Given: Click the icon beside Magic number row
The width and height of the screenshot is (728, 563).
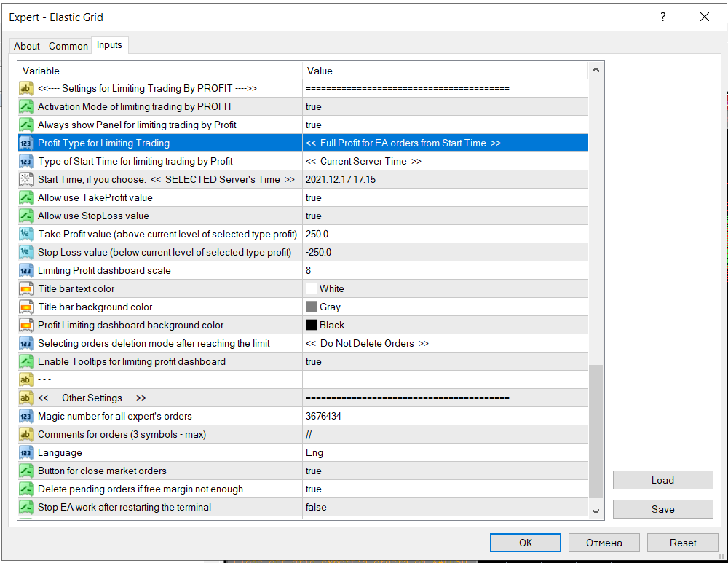Looking at the screenshot, I should point(25,416).
